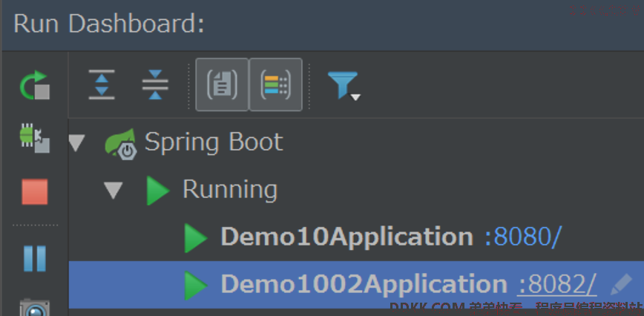Stop the application with the red square
The image size is (644, 316).
coord(35,191)
